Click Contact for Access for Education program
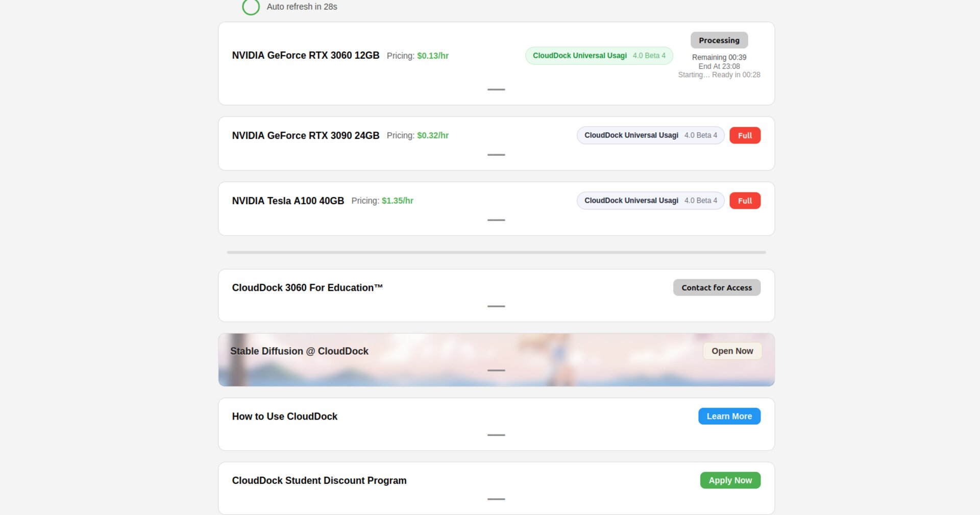This screenshot has width=980, height=515. click(716, 287)
